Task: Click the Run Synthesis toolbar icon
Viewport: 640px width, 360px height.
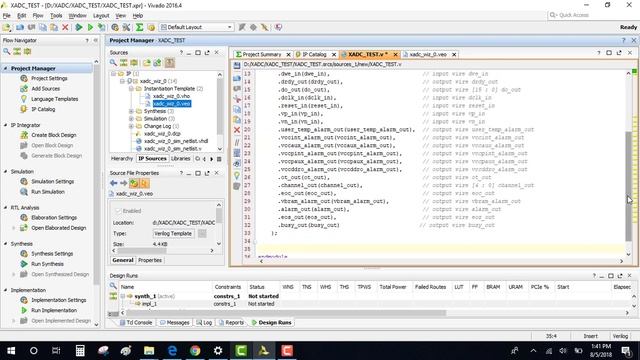Action: click(x=79, y=27)
